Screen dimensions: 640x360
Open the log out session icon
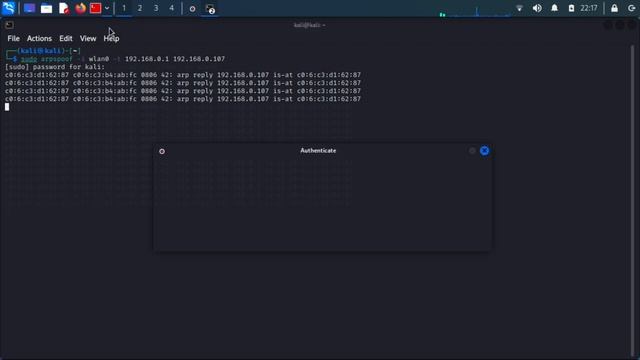point(631,8)
